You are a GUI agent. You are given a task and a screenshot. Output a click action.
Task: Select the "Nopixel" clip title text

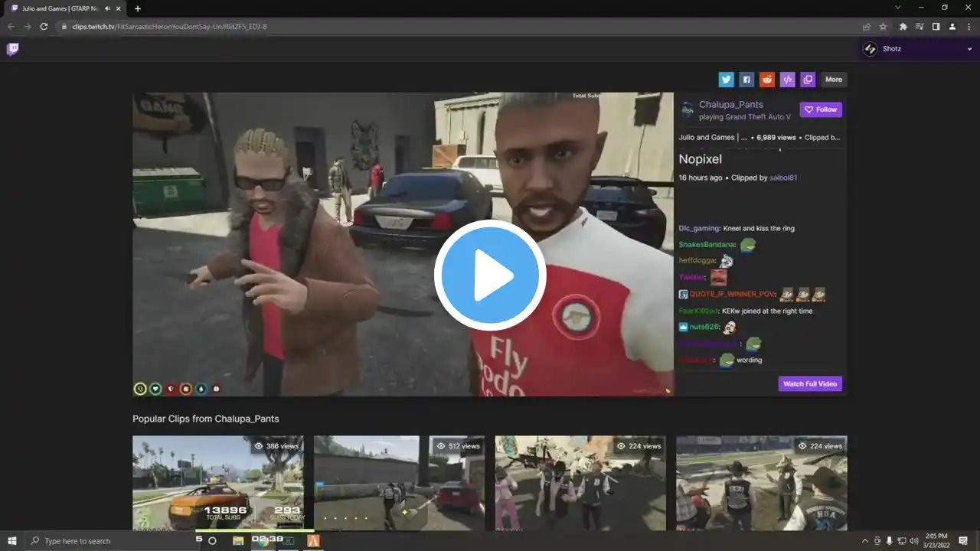tap(701, 159)
